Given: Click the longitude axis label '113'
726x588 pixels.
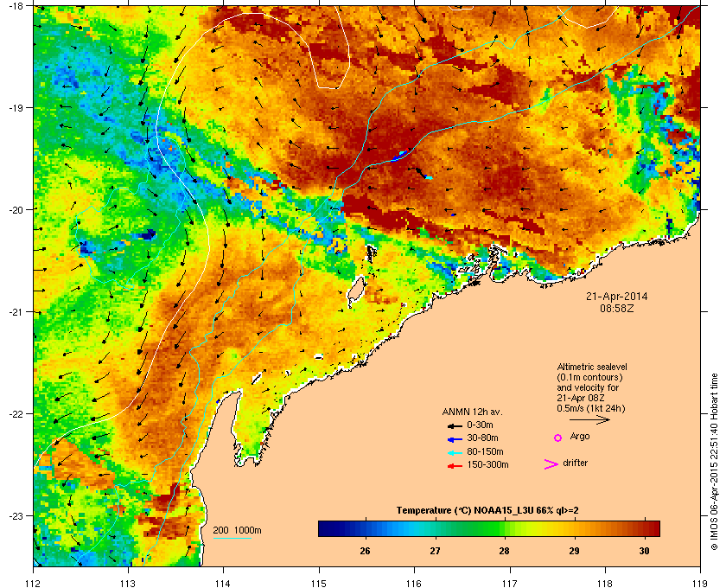Looking at the screenshot, I should click(x=128, y=583).
